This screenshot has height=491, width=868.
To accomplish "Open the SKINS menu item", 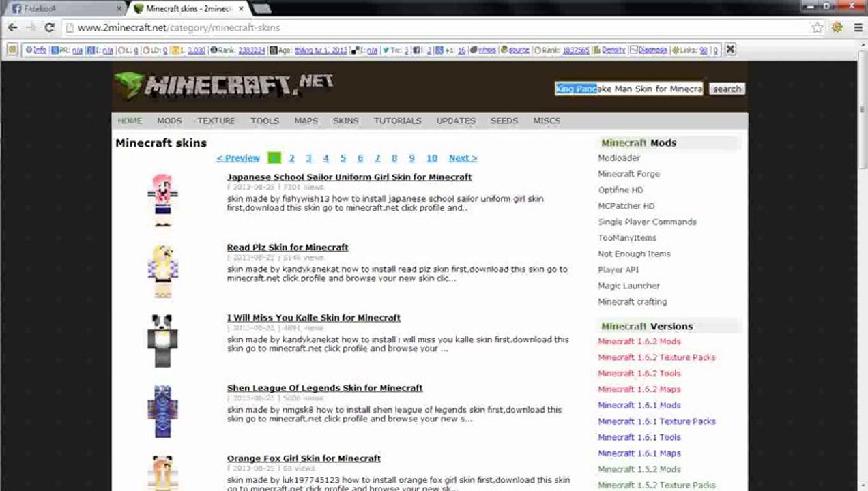I will 346,121.
